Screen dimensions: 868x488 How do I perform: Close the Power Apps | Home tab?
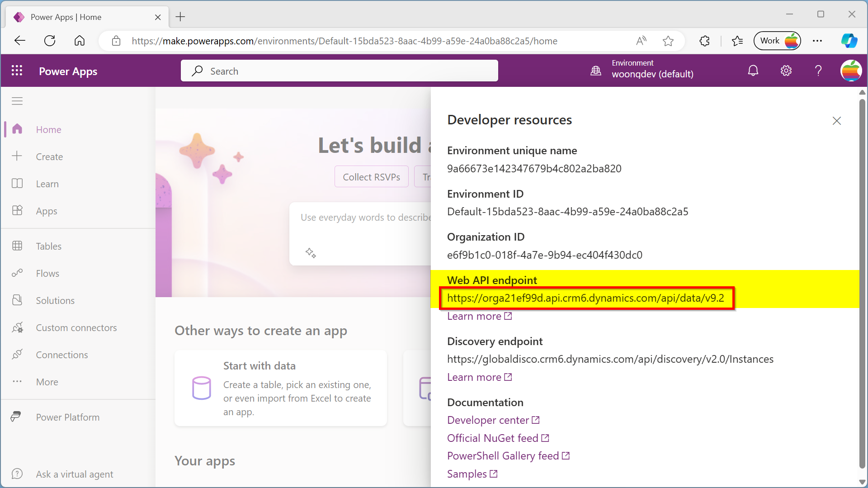pyautogui.click(x=158, y=17)
